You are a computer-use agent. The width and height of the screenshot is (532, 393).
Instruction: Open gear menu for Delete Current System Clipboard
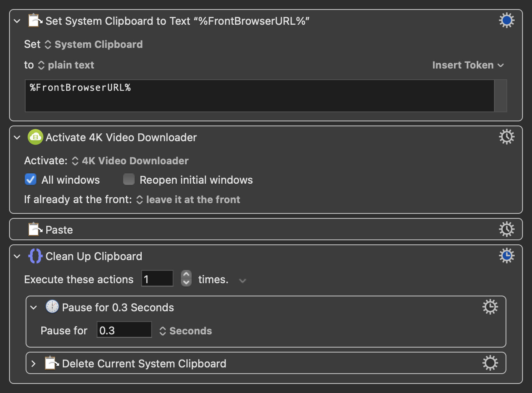(x=490, y=363)
